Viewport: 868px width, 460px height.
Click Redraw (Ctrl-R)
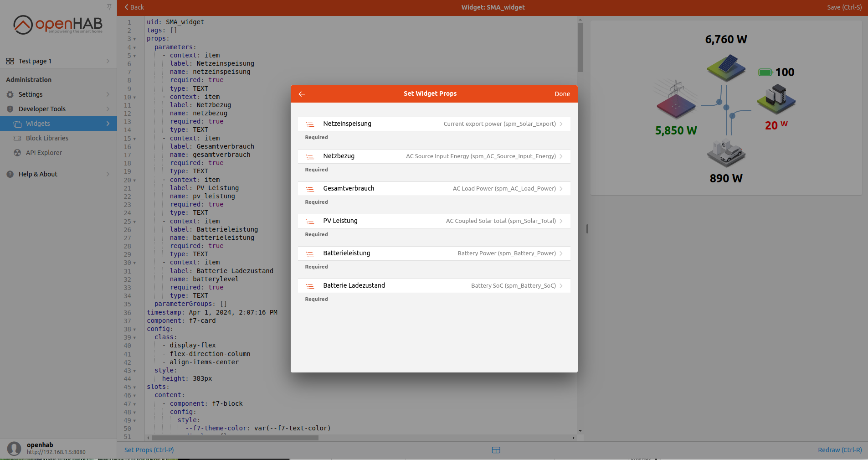(x=840, y=450)
